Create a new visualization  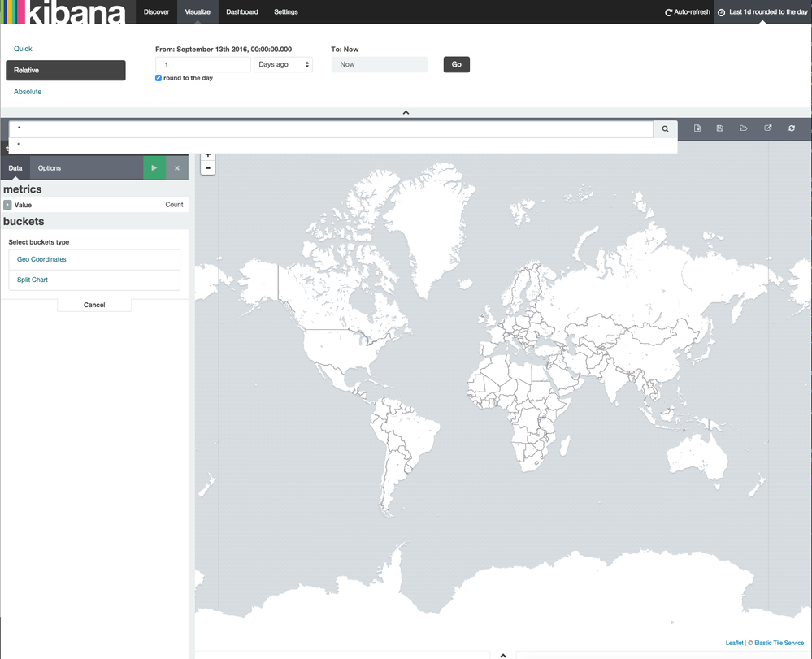697,128
